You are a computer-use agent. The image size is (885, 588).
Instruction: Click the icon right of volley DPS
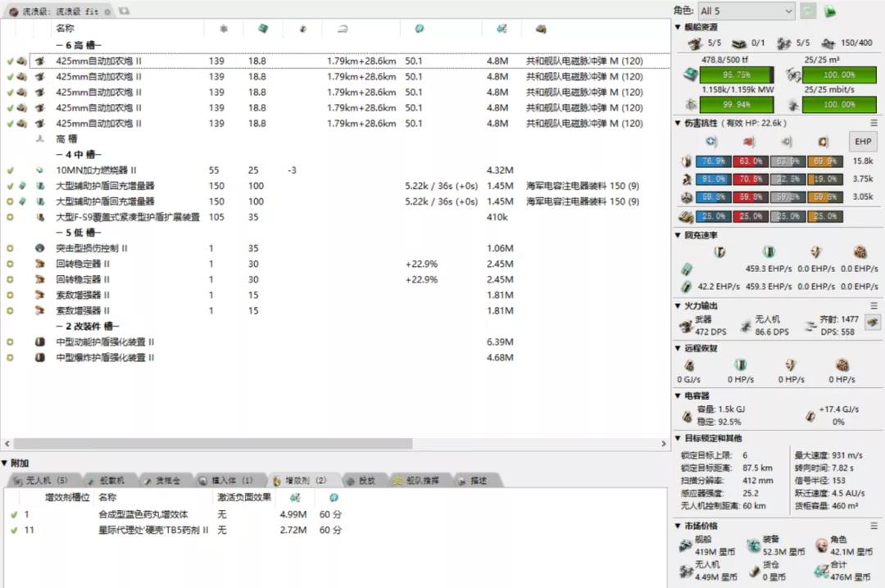pos(872,323)
